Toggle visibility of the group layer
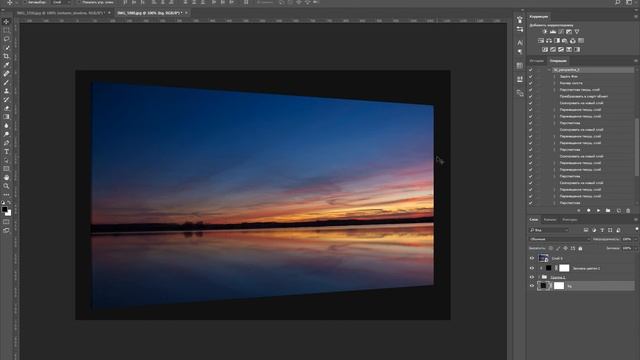The width and height of the screenshot is (640, 360). tap(531, 277)
